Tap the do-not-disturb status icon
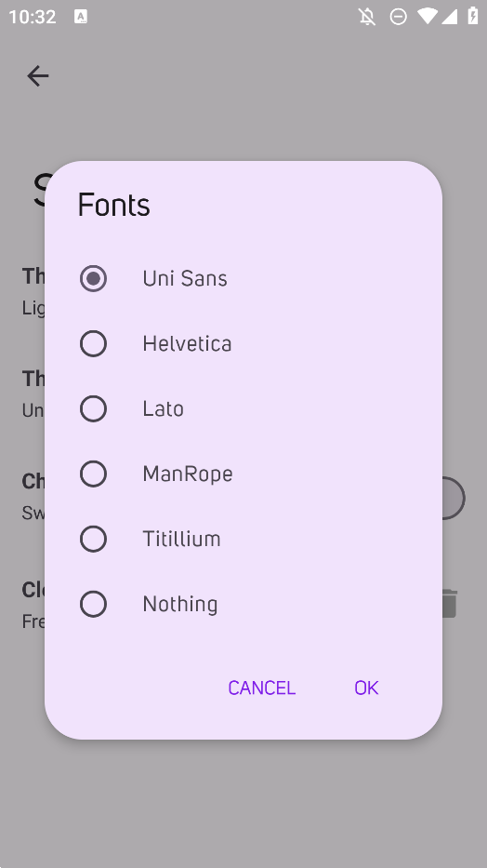Viewport: 487px width, 868px height. (398, 17)
